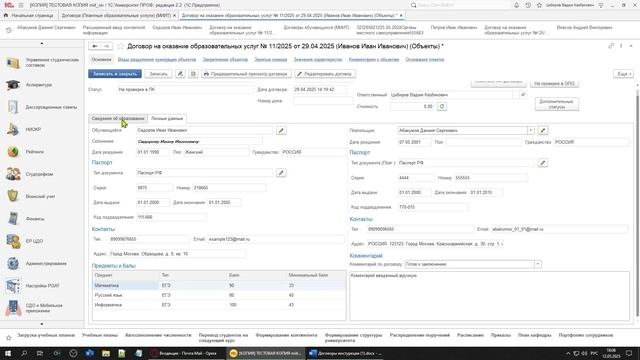
Task: Open Word document in taskbar
Action: click(x=346, y=353)
